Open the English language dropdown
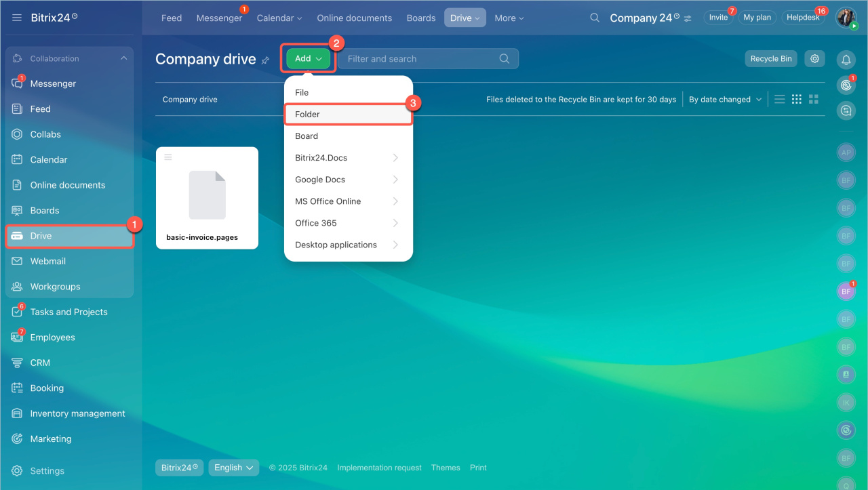The height and width of the screenshot is (490, 868). 233,468
